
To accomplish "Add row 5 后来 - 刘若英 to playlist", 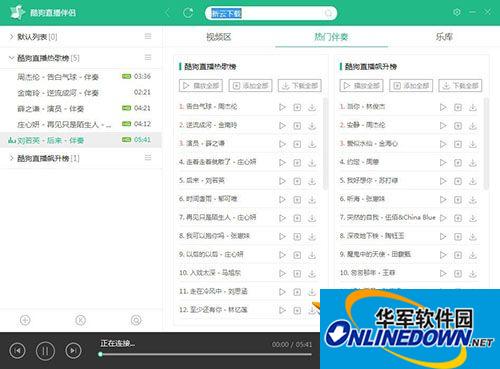I will coord(297,181).
